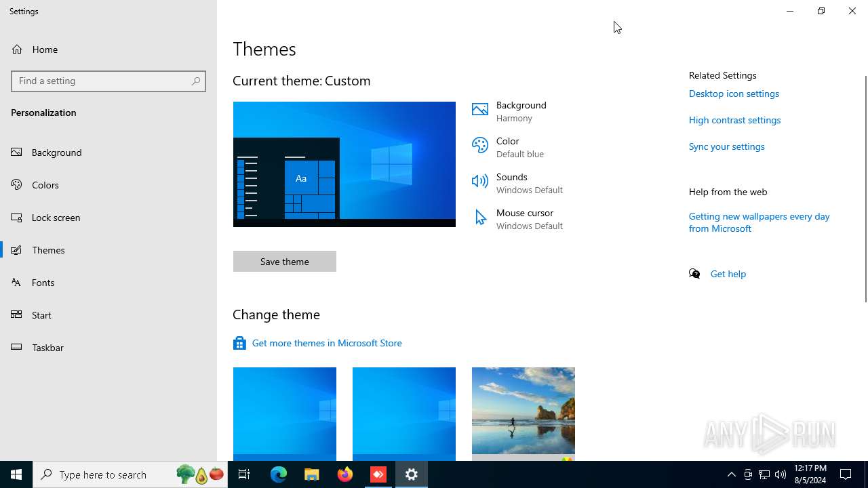The height and width of the screenshot is (488, 868).
Task: Click the red app icon on taskbar
Action: 378,474
